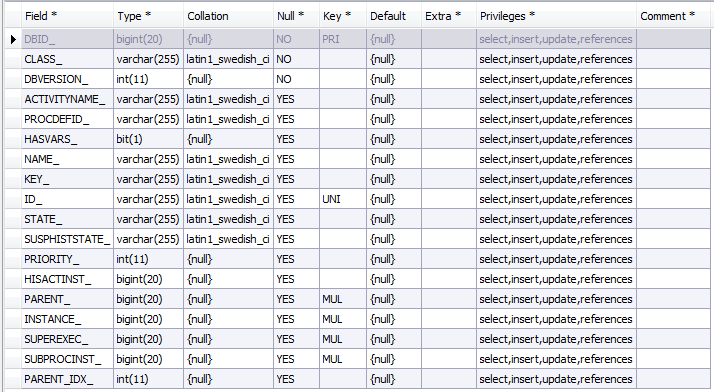The width and height of the screenshot is (714, 392).
Task: Sort by the Field column header
Action: pyautogui.click(x=67, y=16)
